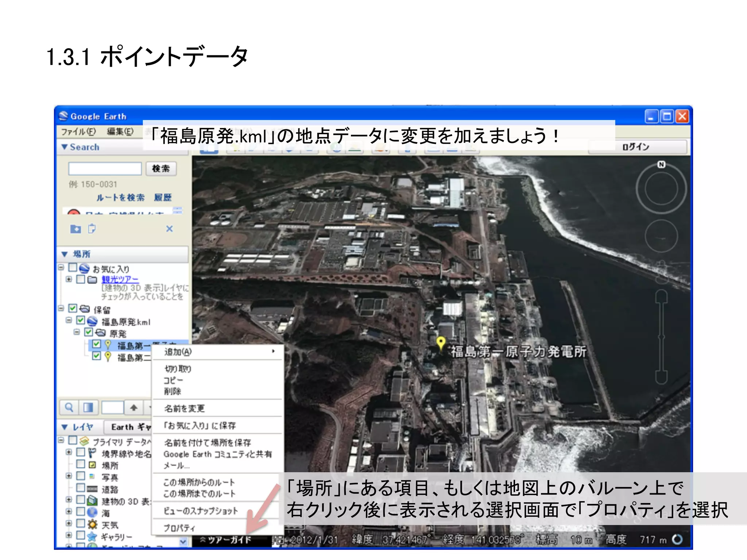Collapse the 原発 folder node
This screenshot has height=560, width=747.
tap(77, 332)
